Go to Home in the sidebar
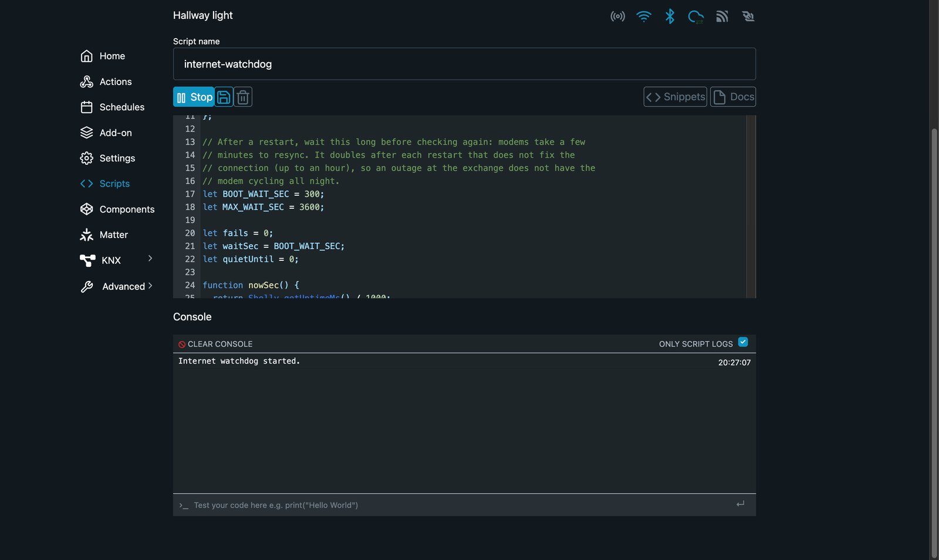The image size is (939, 560). (x=112, y=56)
